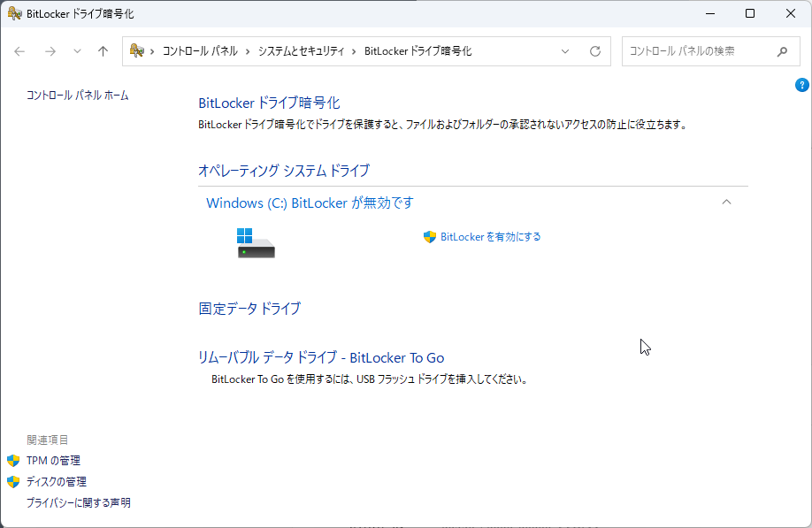Open the blue Help question mark icon

coord(802,85)
